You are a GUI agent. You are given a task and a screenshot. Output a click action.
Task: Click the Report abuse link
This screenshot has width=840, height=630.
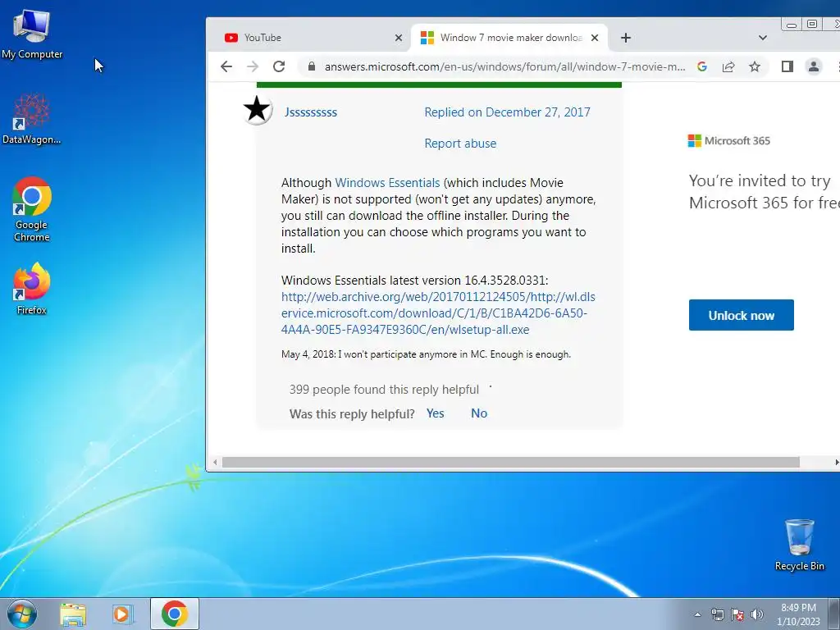460,143
